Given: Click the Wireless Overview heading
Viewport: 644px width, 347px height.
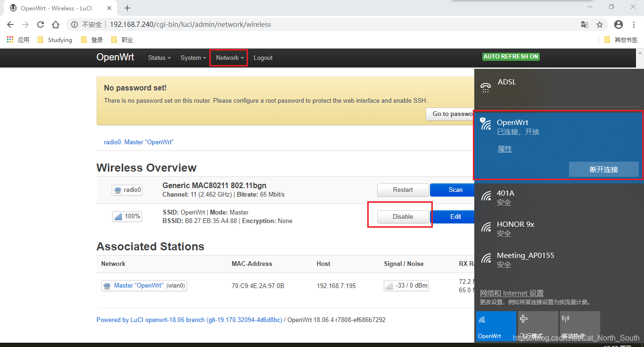Looking at the screenshot, I should 146,168.
